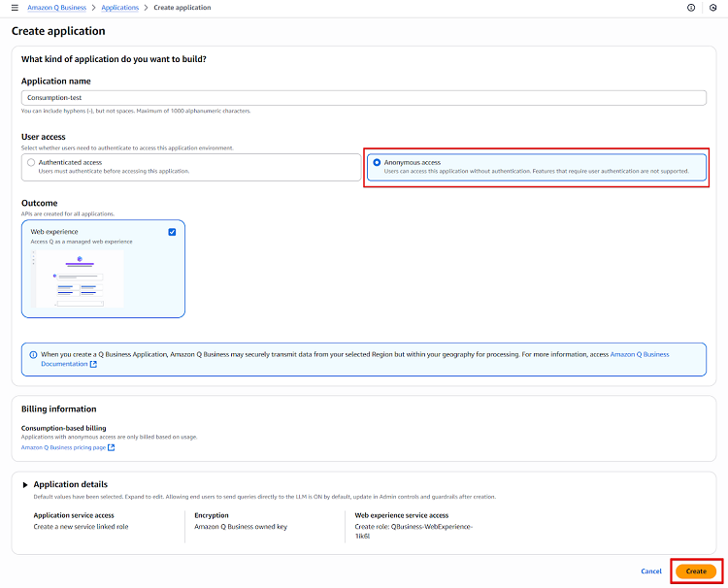728x588 pixels.
Task: Click external link icon beside pricing page
Action: coord(111,447)
